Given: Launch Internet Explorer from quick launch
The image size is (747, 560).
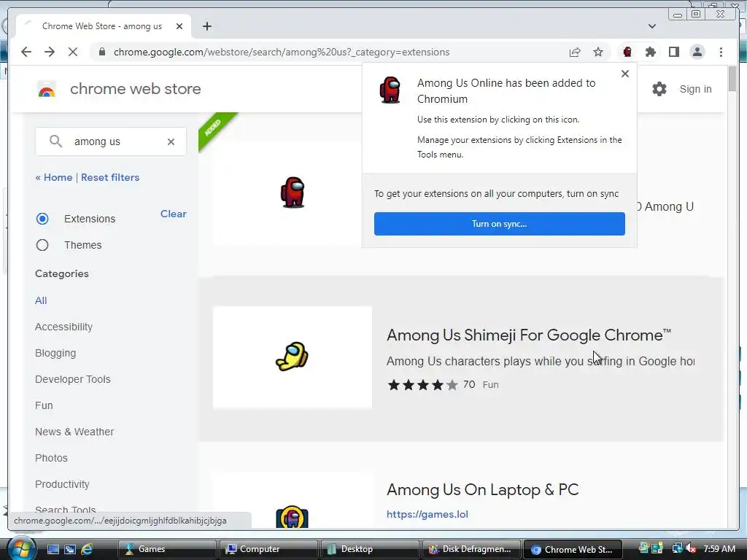Looking at the screenshot, I should tap(87, 549).
